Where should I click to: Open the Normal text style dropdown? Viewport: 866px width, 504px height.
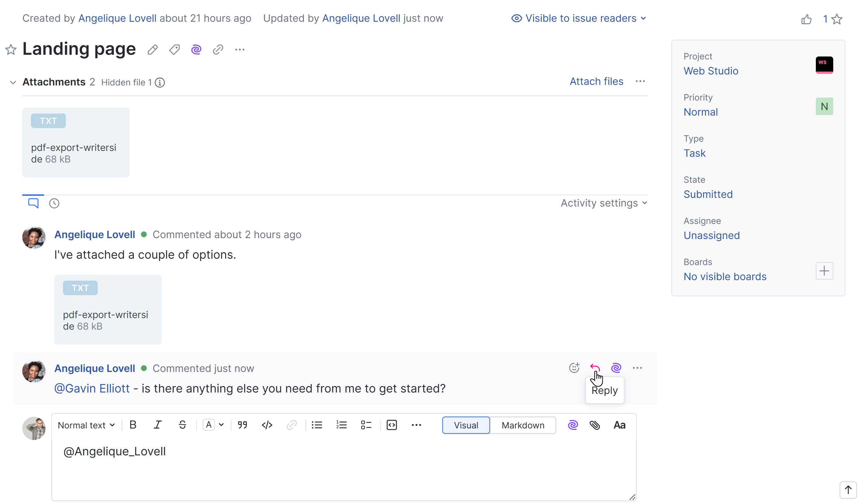86,425
